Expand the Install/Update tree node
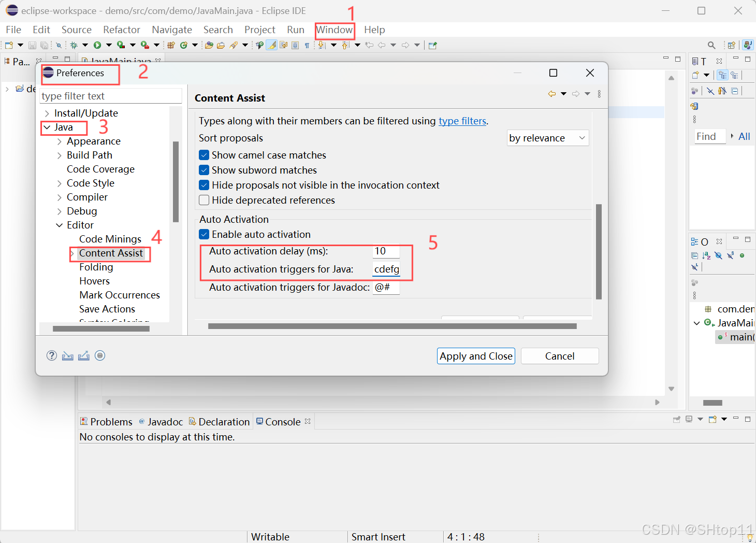This screenshot has height=543, width=756. [x=47, y=113]
